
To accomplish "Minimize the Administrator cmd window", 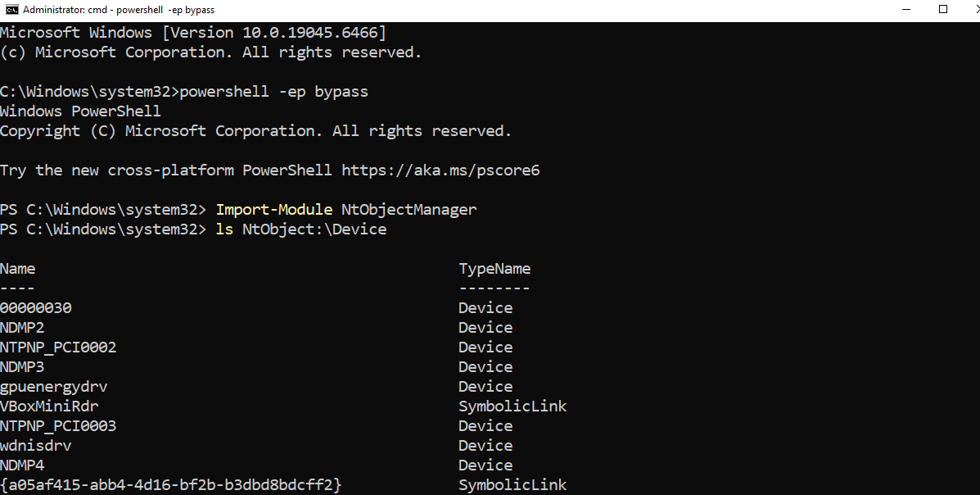I will [x=905, y=10].
